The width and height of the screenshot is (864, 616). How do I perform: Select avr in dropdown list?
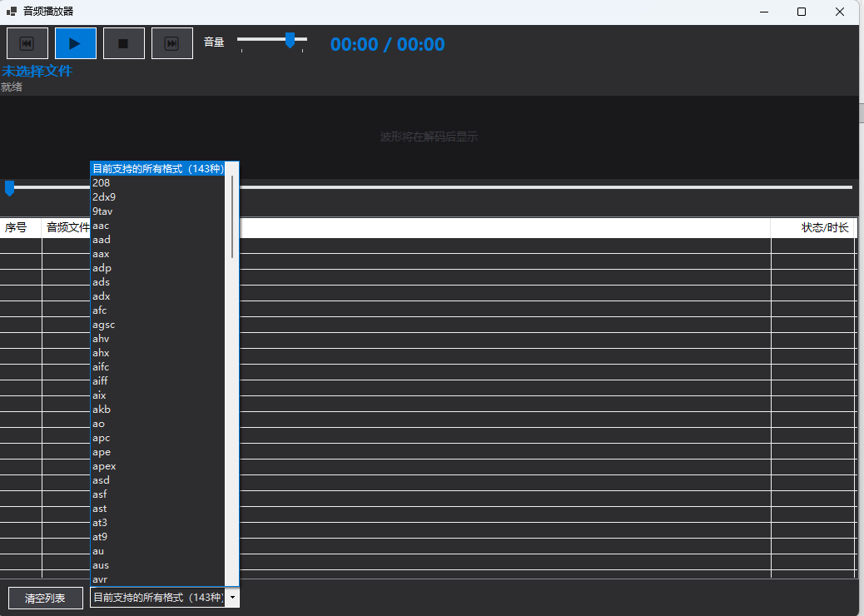click(x=157, y=579)
